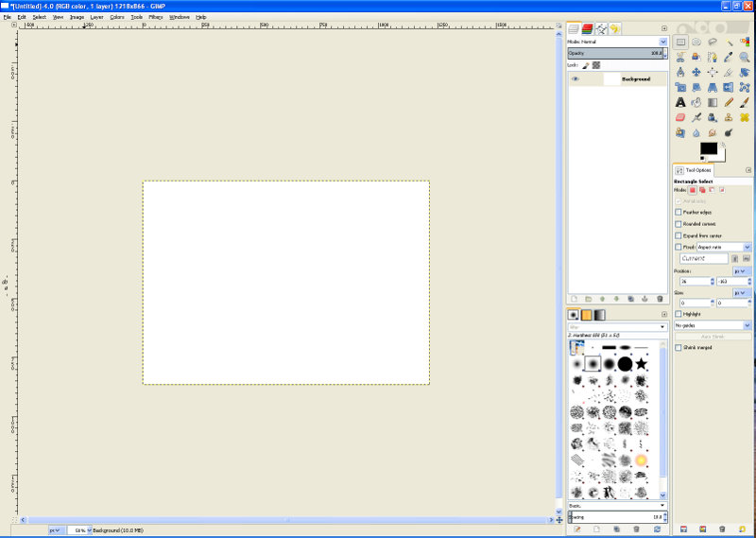Click the black foreground color swatch
Image resolution: width=756 pixels, height=538 pixels.
pos(709,149)
